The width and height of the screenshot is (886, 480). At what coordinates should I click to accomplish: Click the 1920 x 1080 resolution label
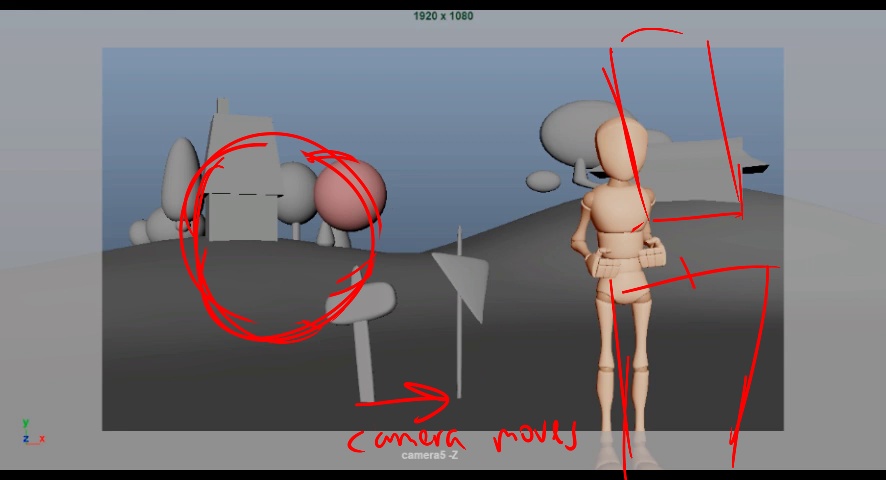[443, 16]
